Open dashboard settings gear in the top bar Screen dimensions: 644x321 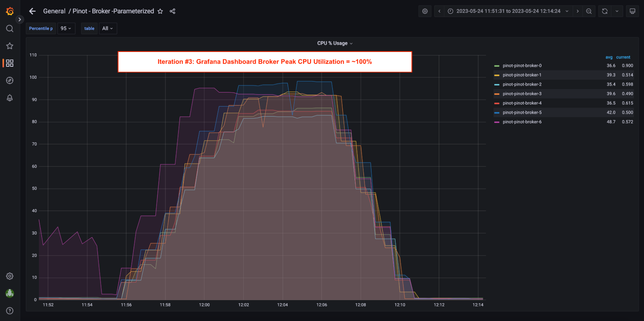[425, 11]
